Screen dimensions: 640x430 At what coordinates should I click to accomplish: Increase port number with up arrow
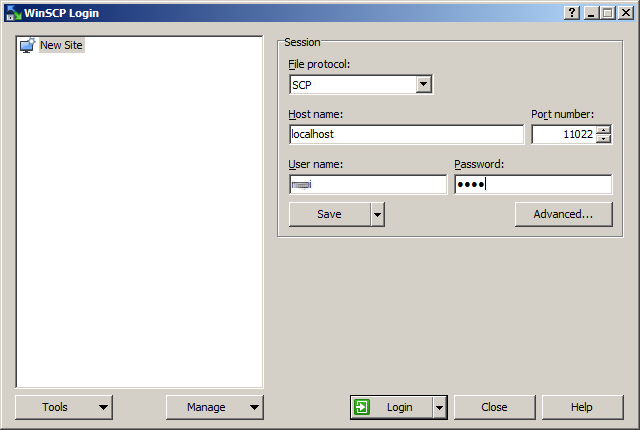[x=603, y=130]
